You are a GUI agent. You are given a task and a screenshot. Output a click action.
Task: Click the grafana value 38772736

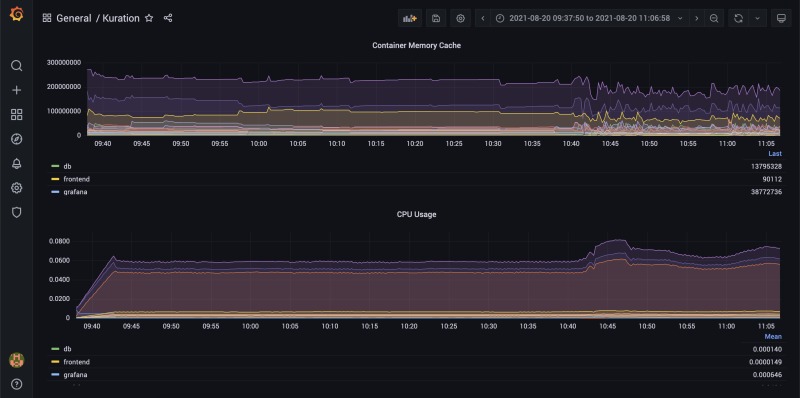click(x=766, y=192)
